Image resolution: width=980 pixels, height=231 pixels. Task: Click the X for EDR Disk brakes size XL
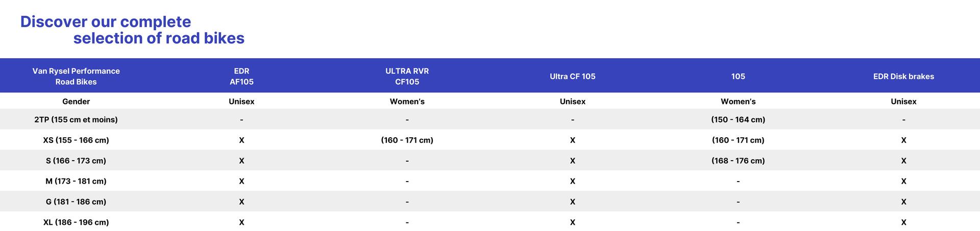point(903,222)
